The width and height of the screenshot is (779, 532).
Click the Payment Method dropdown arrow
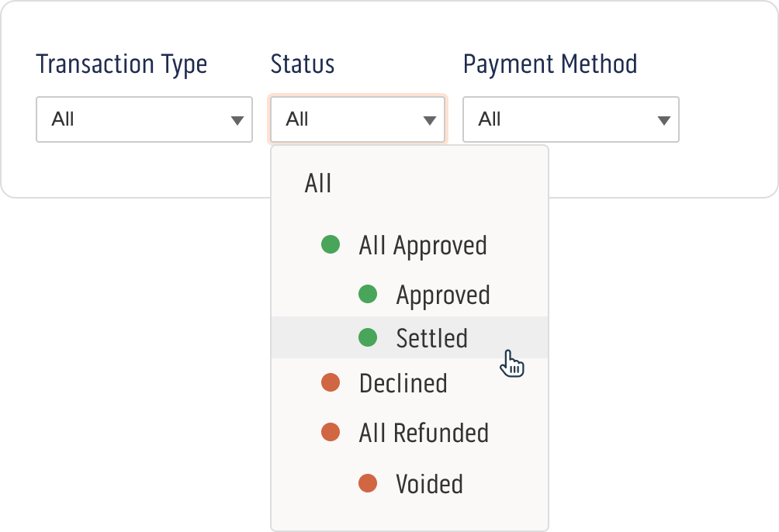[663, 120]
